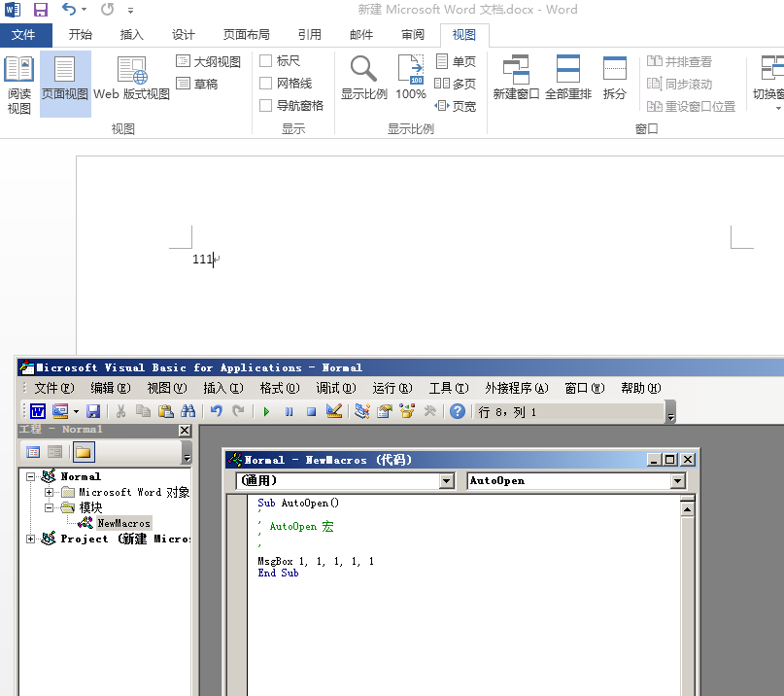Click the Break pause icon in VBA toolbar
This screenshot has height=696, width=784.
[x=289, y=411]
